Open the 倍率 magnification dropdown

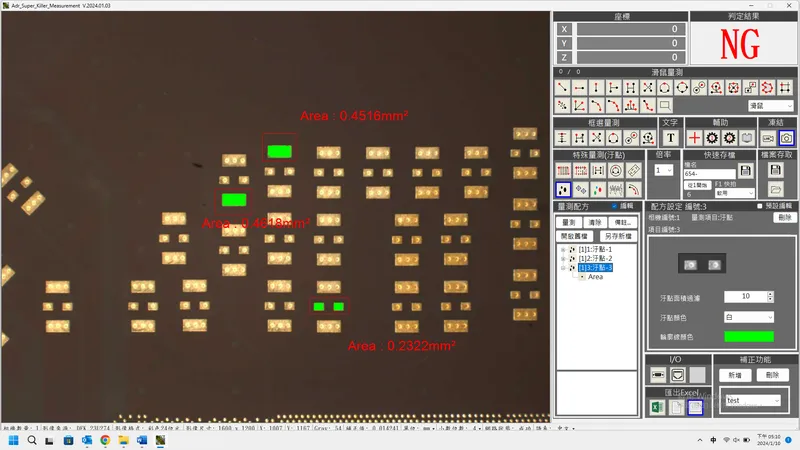[x=663, y=170]
